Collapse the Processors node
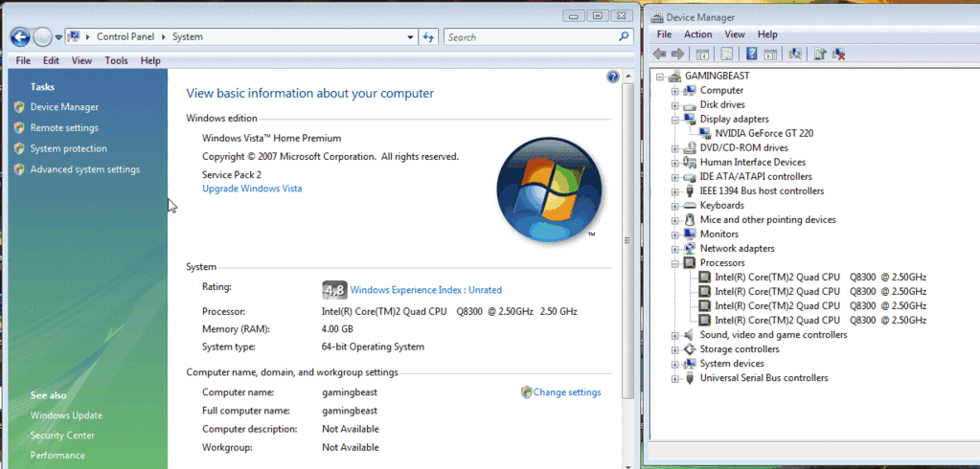 pyautogui.click(x=675, y=263)
